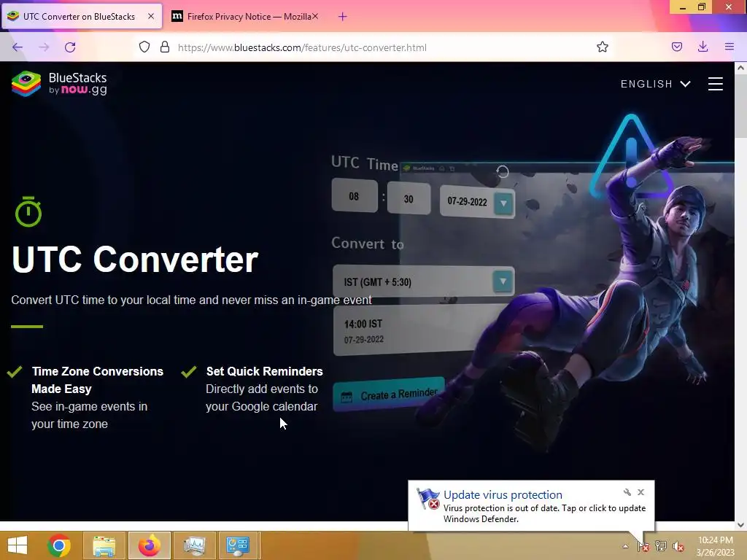Open the taskbar clock showing 10:24 PM
This screenshot has width=747, height=560.
pyautogui.click(x=716, y=546)
